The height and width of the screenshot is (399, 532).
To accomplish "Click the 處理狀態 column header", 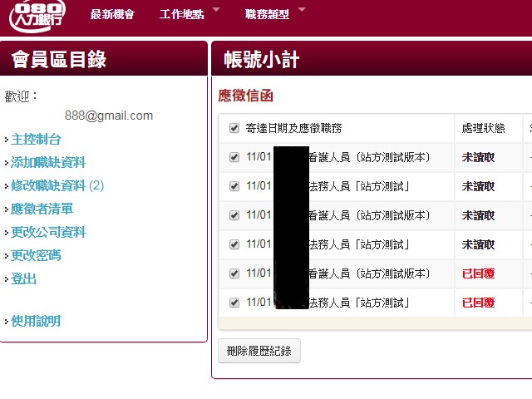I will 483,128.
